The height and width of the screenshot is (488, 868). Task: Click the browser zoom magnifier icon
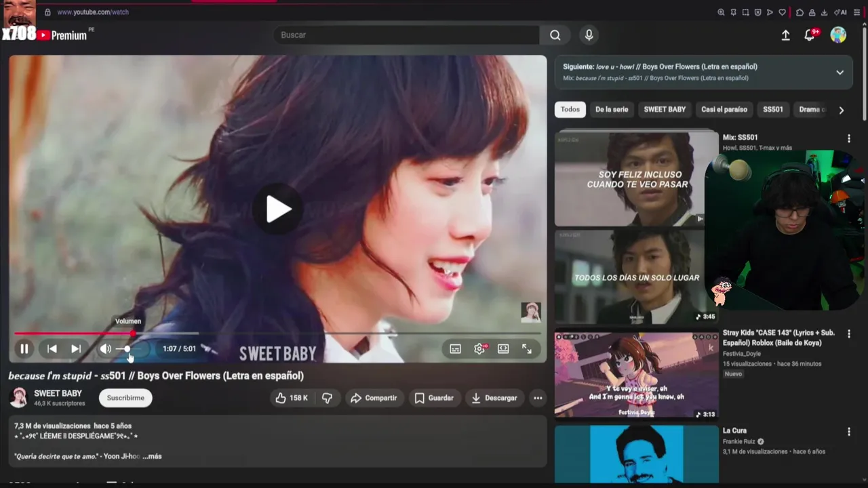[x=721, y=12]
